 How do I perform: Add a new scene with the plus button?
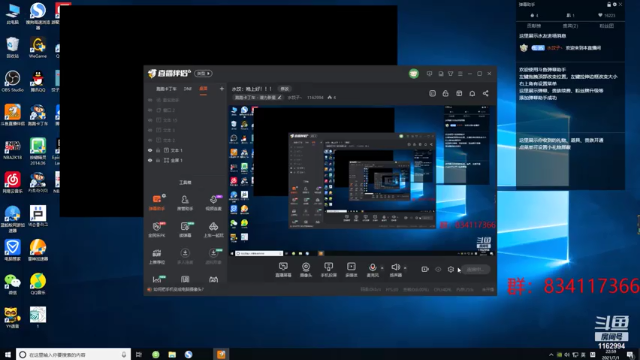(x=222, y=89)
